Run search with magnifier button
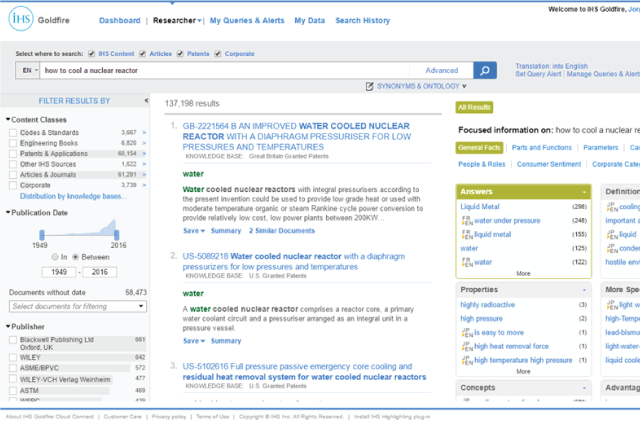The image size is (640, 426). [x=485, y=71]
